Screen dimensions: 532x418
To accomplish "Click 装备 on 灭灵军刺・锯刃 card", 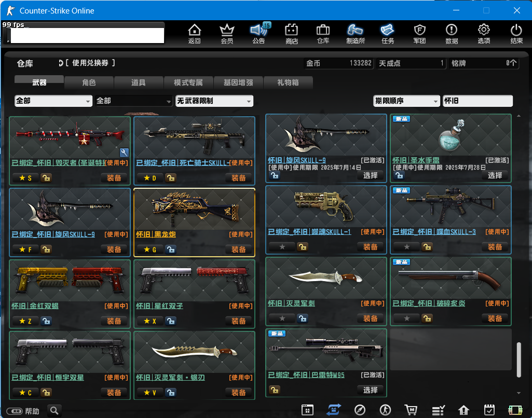I will (x=239, y=393).
